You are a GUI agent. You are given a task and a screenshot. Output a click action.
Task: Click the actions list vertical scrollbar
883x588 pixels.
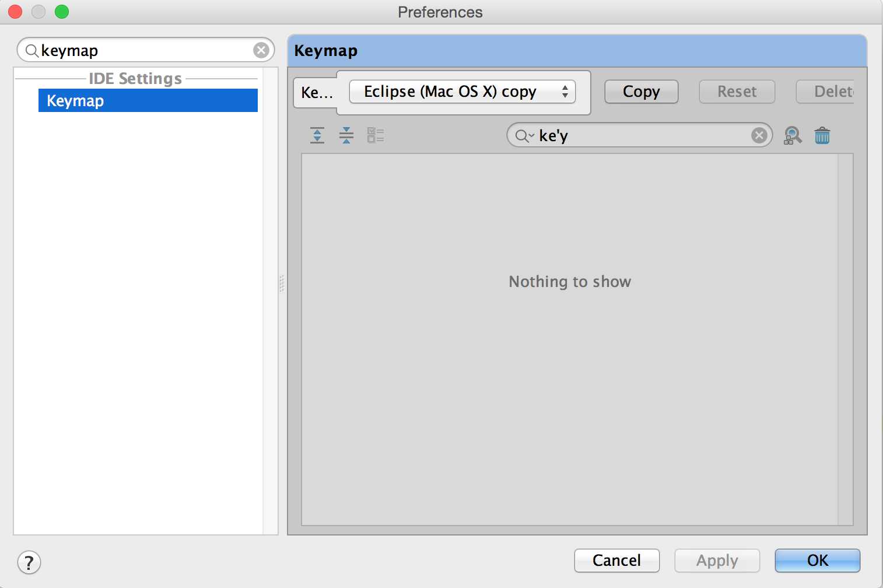point(845,339)
